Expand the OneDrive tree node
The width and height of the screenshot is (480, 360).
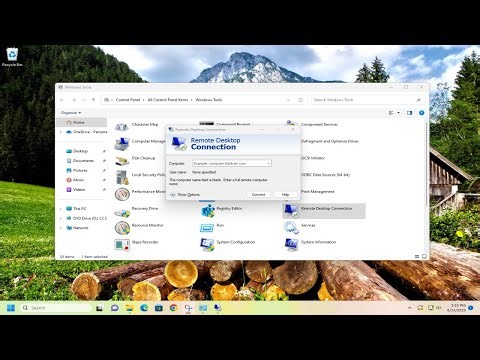point(61,132)
